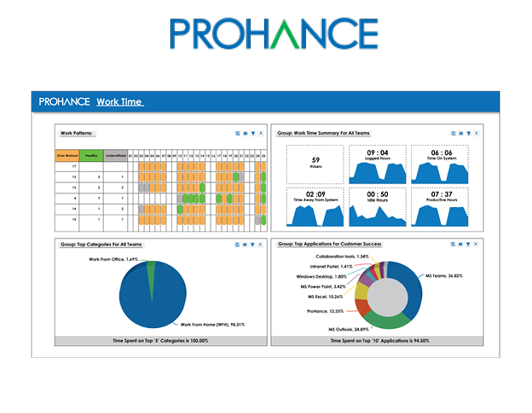Close the Top Applications panel
The image size is (532, 413).
pyautogui.click(x=476, y=244)
